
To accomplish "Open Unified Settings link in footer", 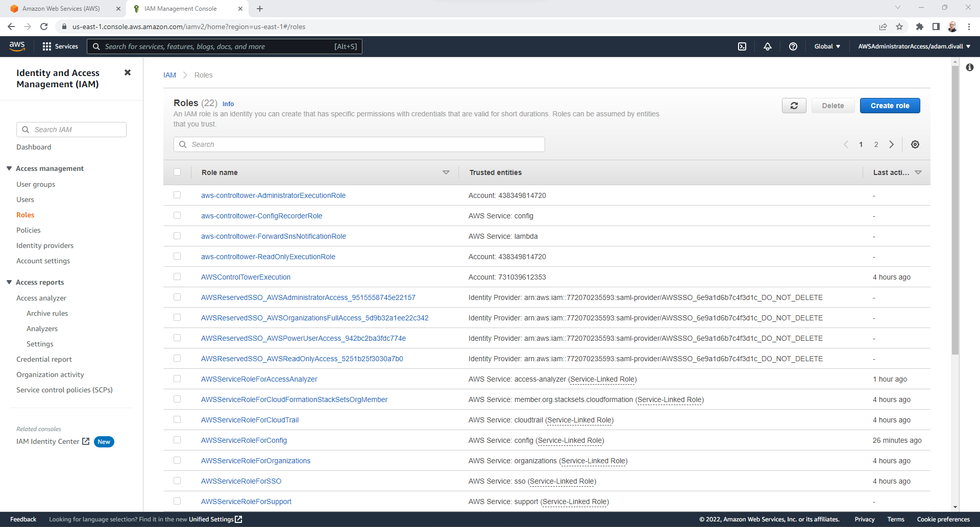I will coord(215,519).
